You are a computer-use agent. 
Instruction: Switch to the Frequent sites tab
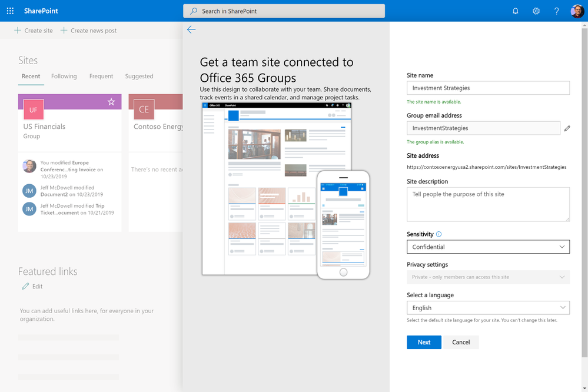click(101, 76)
